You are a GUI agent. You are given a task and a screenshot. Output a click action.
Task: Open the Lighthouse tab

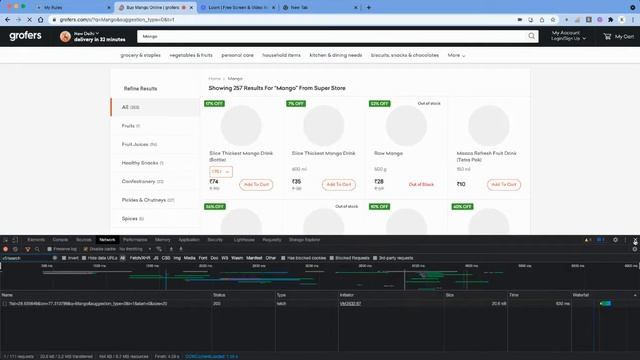244,240
